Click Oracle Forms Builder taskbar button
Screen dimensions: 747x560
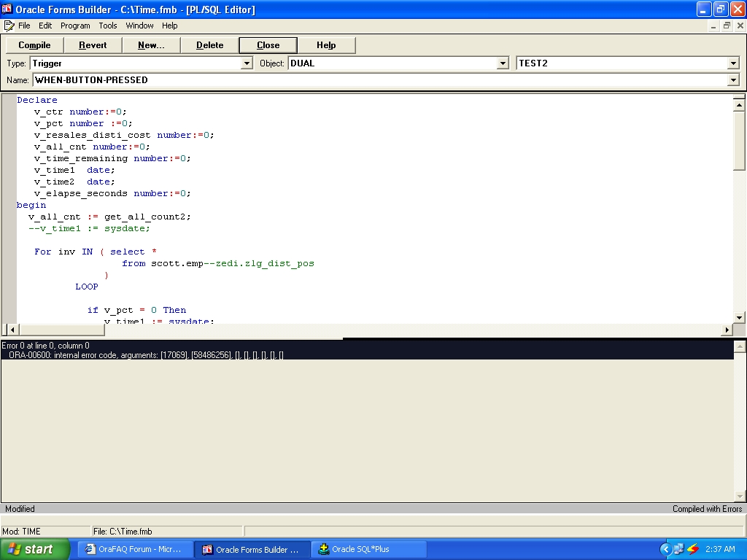pyautogui.click(x=252, y=550)
